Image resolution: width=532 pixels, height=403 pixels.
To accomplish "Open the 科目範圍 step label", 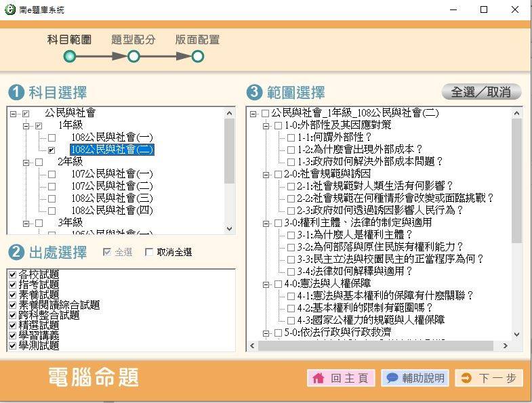I will pos(70,40).
